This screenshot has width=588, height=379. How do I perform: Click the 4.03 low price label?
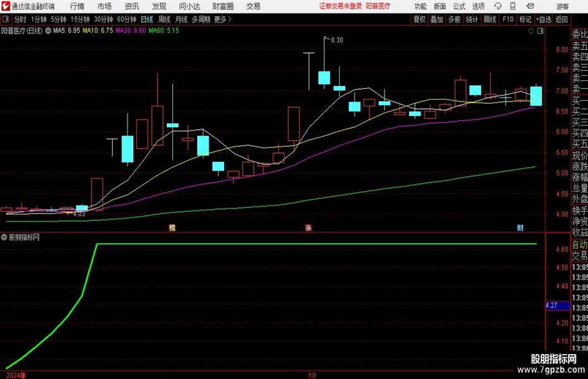[79, 214]
